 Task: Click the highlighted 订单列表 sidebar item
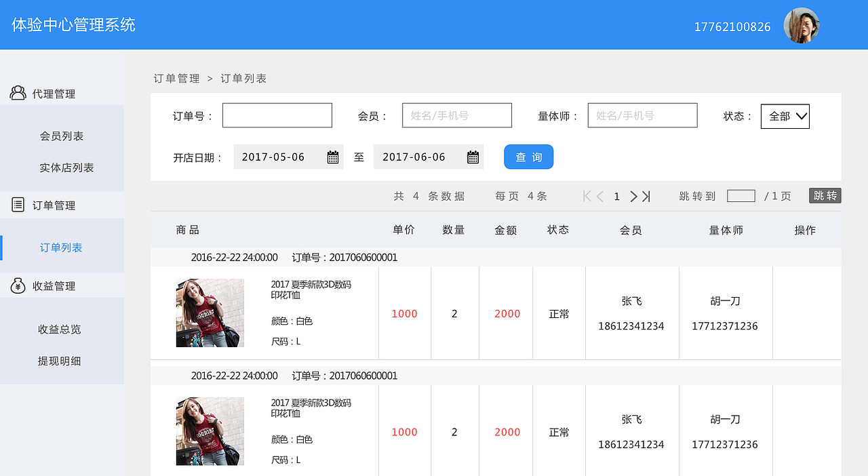point(62,247)
